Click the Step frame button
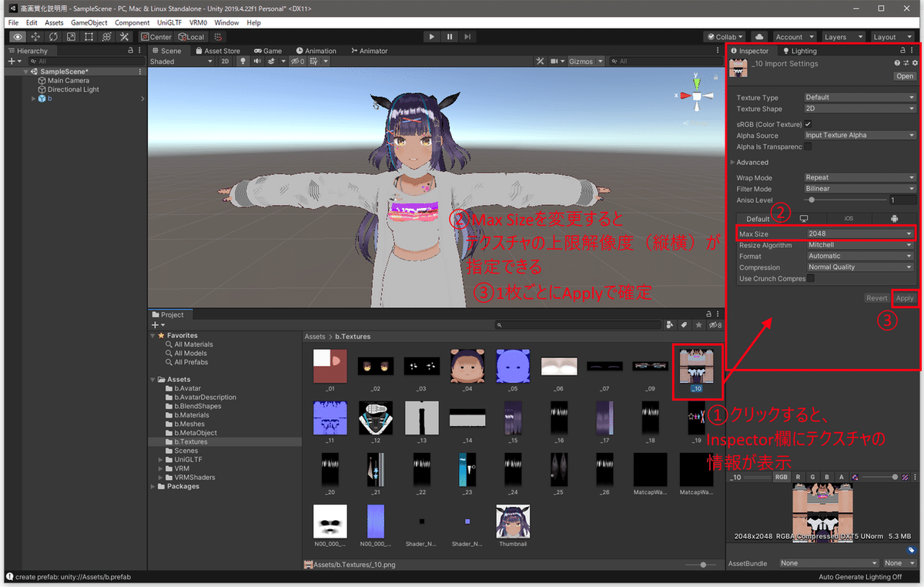 pyautogui.click(x=467, y=36)
